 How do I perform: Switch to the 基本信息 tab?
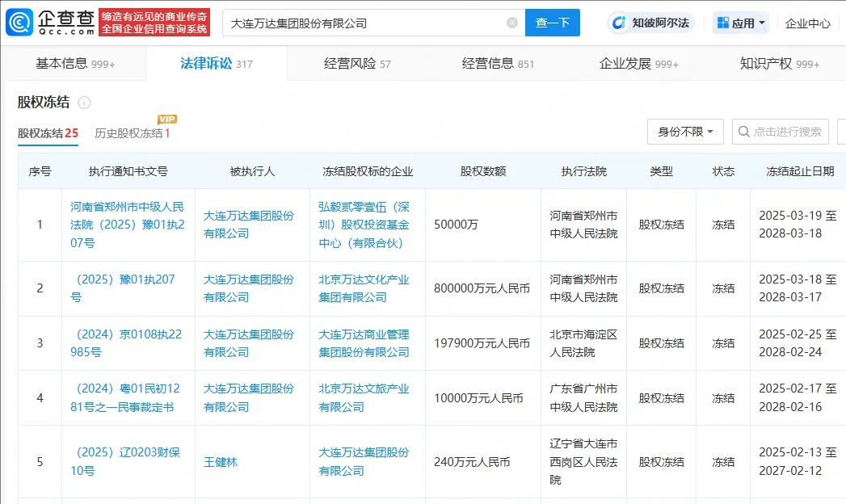(74, 64)
